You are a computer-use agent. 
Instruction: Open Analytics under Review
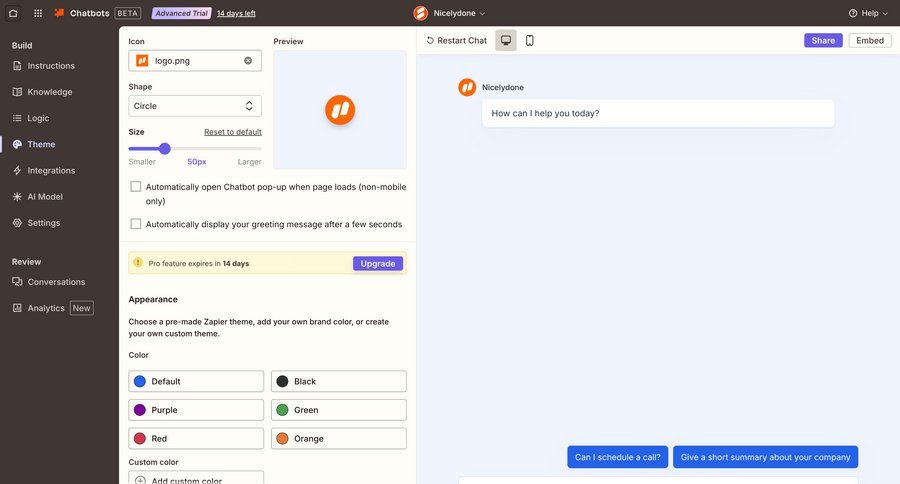tap(46, 308)
